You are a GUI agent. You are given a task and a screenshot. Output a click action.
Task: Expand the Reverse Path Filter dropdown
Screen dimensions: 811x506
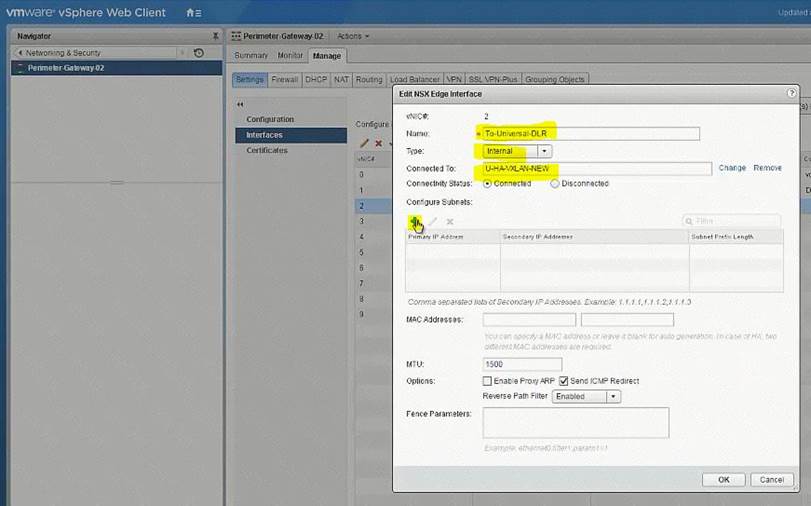pos(613,396)
